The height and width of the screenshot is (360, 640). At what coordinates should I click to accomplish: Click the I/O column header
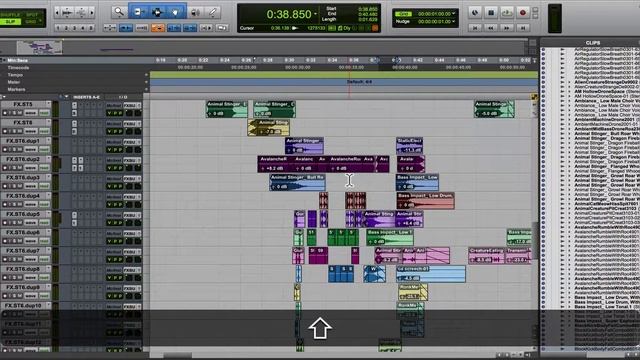point(123,97)
